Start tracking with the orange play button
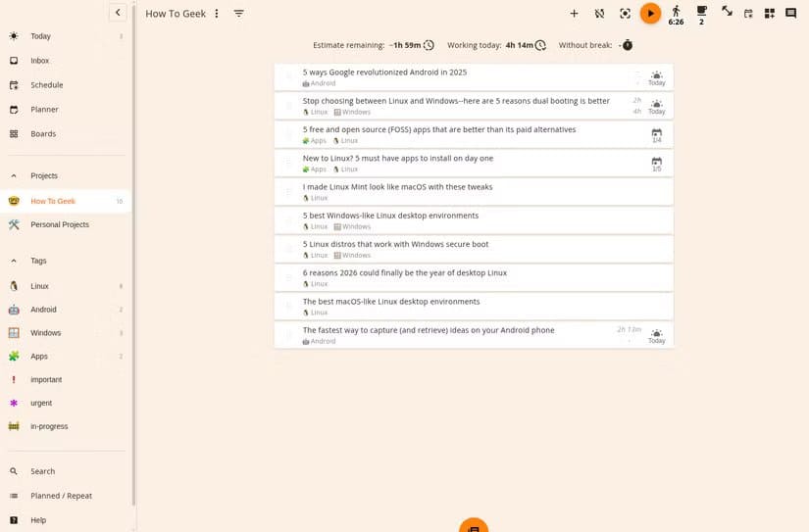Screen dimensions: 809x532 pyautogui.click(x=650, y=14)
